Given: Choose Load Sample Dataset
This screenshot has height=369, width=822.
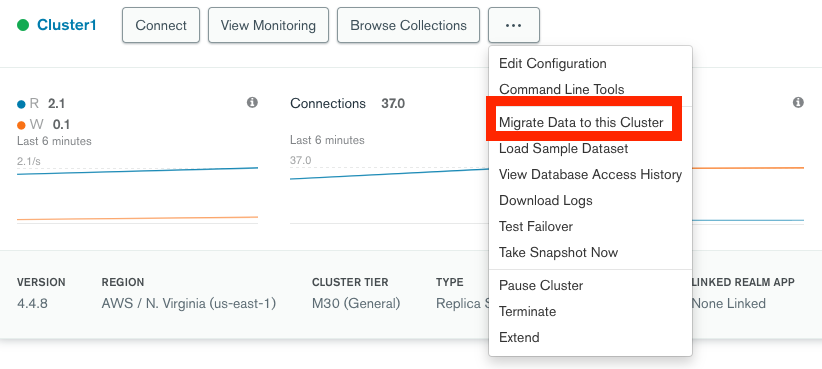Looking at the screenshot, I should [564, 149].
